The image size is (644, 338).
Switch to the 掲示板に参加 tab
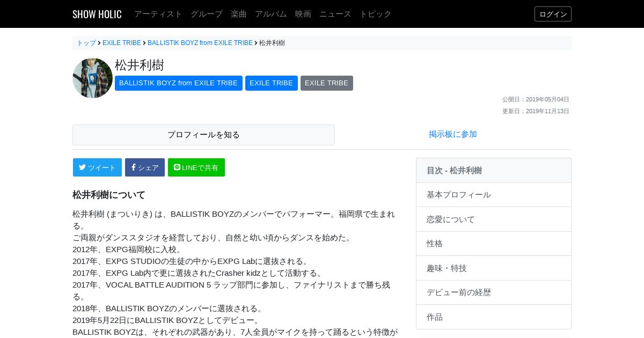point(453,134)
